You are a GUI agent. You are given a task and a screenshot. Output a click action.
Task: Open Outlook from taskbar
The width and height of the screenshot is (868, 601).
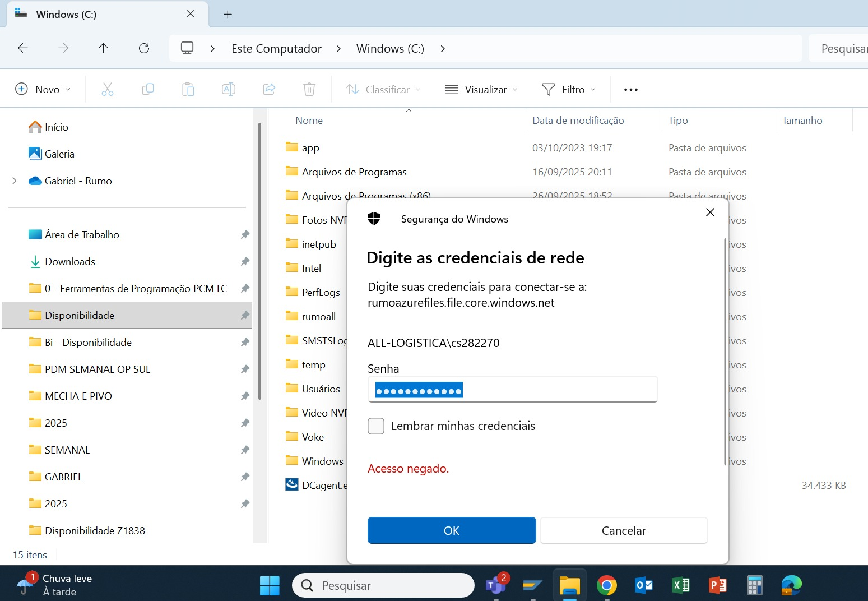tap(644, 585)
